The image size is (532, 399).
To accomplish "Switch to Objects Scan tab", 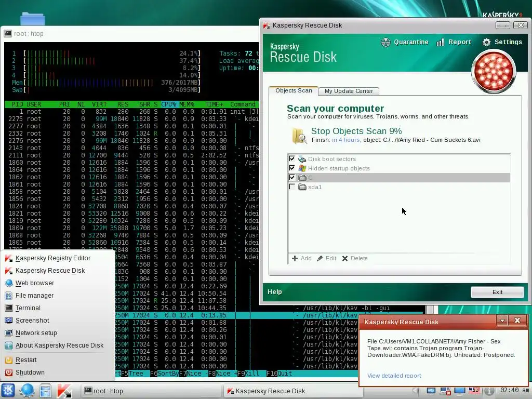I will click(x=294, y=90).
